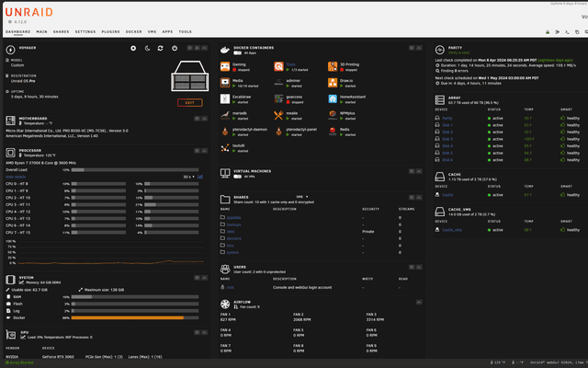Click the server case thumbnail image
This screenshot has width=588, height=368.
tap(190, 75)
